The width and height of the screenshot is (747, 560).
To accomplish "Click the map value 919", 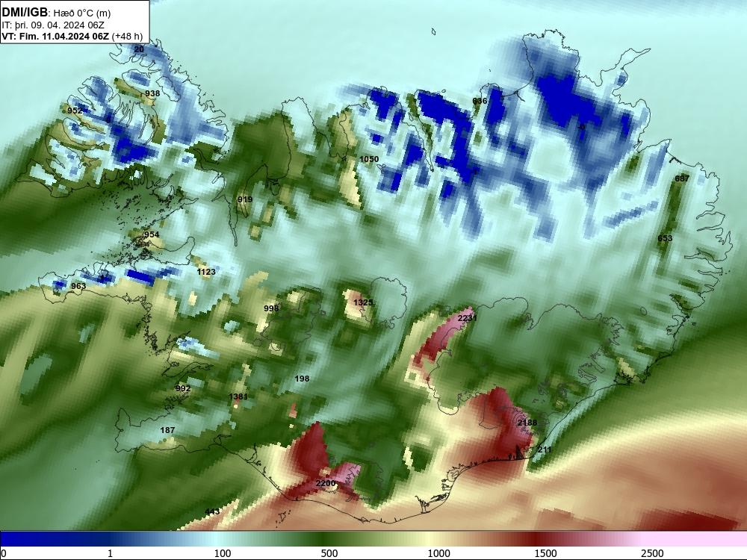I will (245, 199).
